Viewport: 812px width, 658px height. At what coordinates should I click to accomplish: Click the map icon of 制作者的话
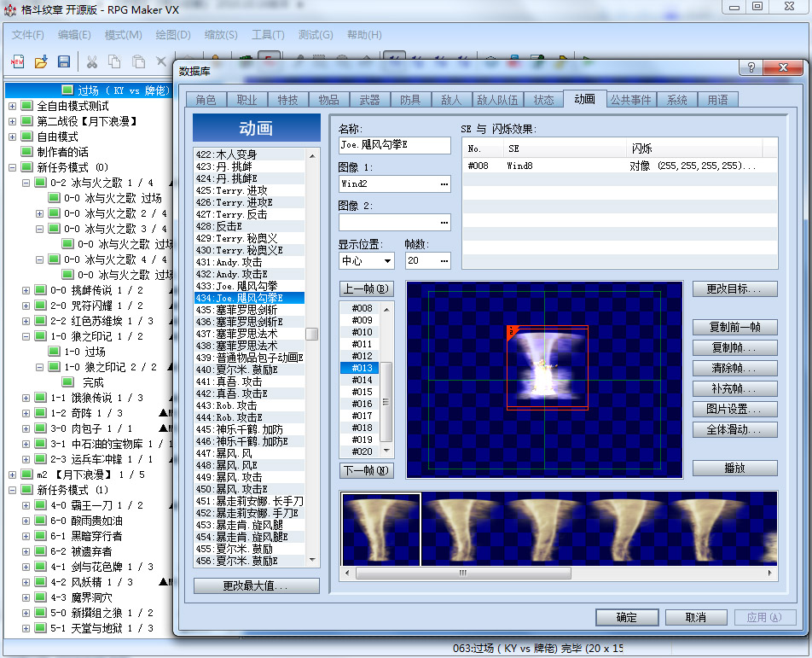(27, 152)
